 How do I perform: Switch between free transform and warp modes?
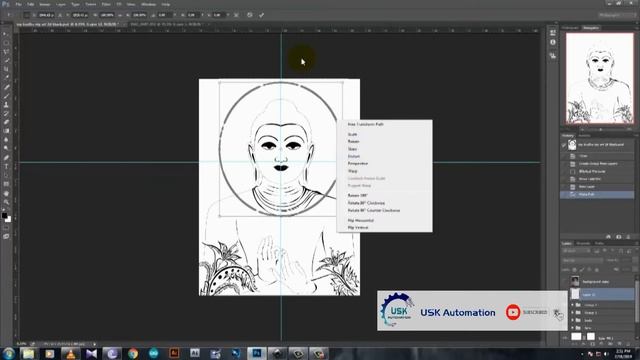point(236,15)
